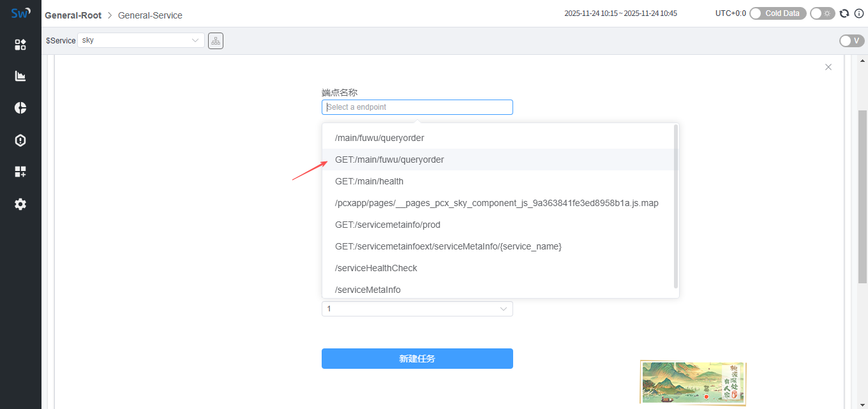The width and height of the screenshot is (868, 409).
Task: Choose the /serviceHealthCheck endpoint option
Action: [x=376, y=268]
